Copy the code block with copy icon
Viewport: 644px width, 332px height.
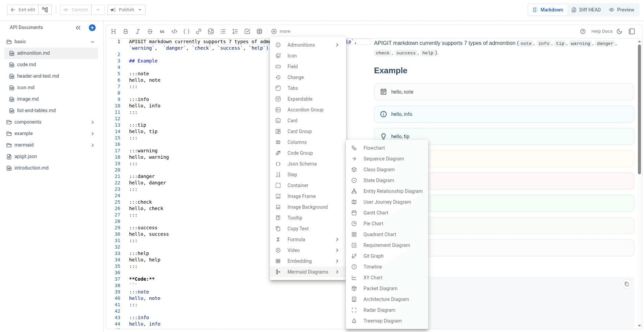coord(627,284)
